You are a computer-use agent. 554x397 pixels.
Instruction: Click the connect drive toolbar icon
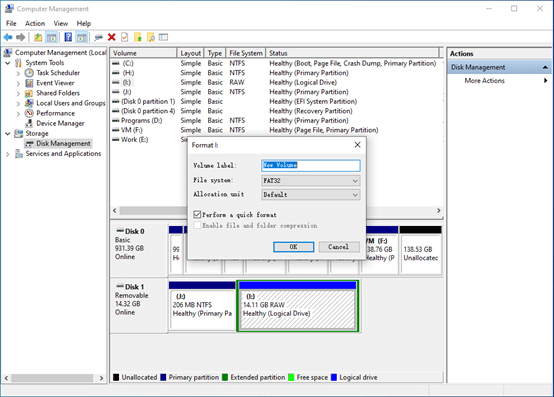(x=99, y=37)
